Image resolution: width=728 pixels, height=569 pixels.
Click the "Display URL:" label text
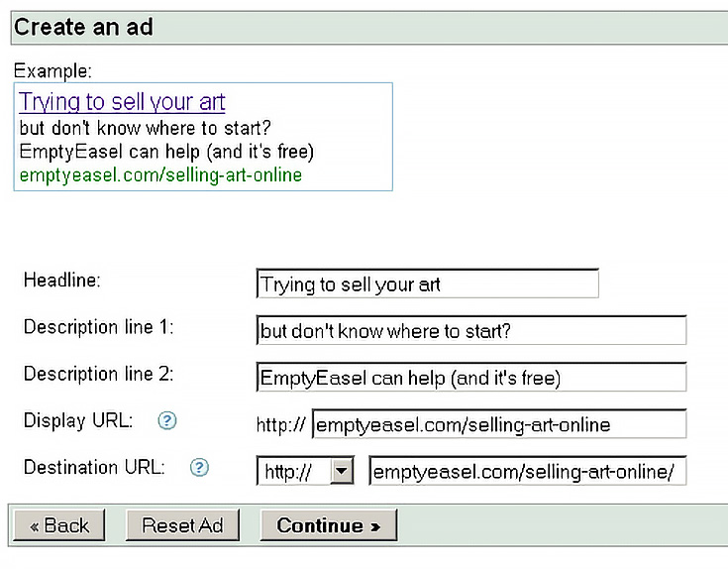coord(78,421)
